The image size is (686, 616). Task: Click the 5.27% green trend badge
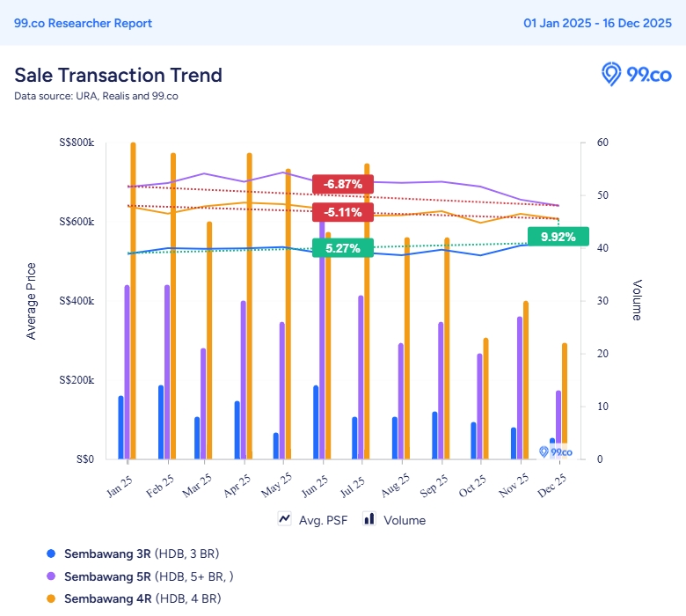[x=342, y=248]
